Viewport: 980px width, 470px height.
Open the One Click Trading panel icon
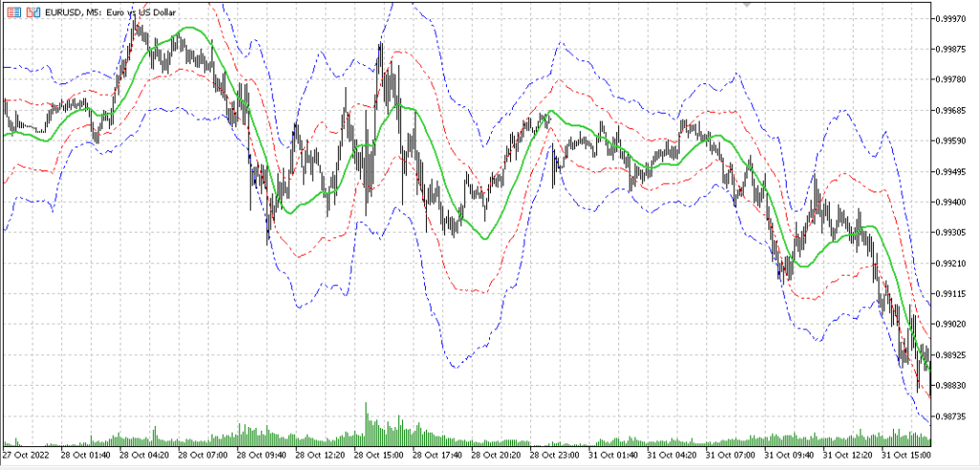click(x=12, y=12)
